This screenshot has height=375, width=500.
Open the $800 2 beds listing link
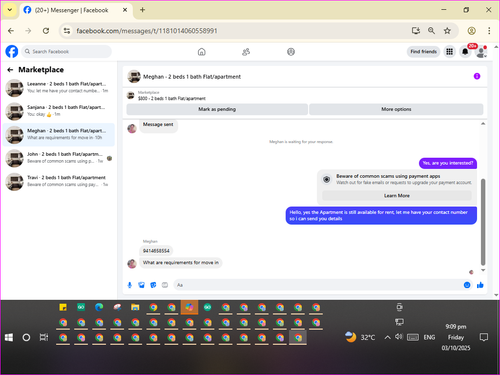click(172, 98)
